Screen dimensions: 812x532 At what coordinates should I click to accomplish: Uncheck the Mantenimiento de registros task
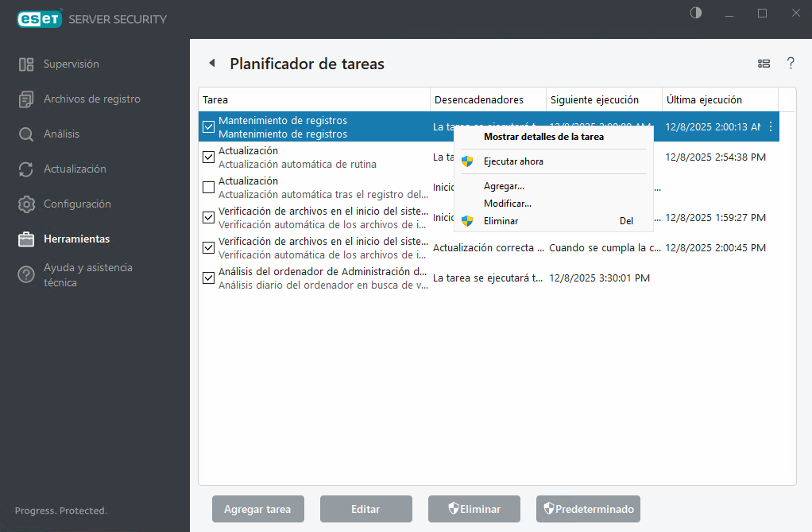click(x=208, y=126)
